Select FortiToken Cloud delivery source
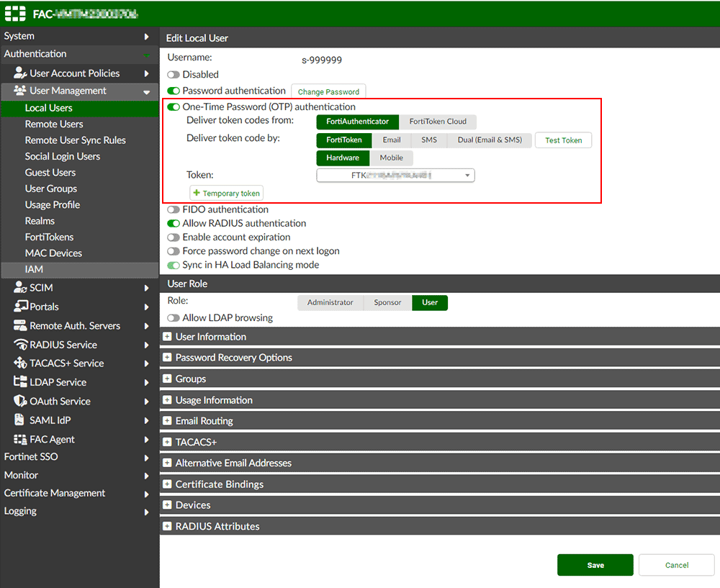 (438, 122)
